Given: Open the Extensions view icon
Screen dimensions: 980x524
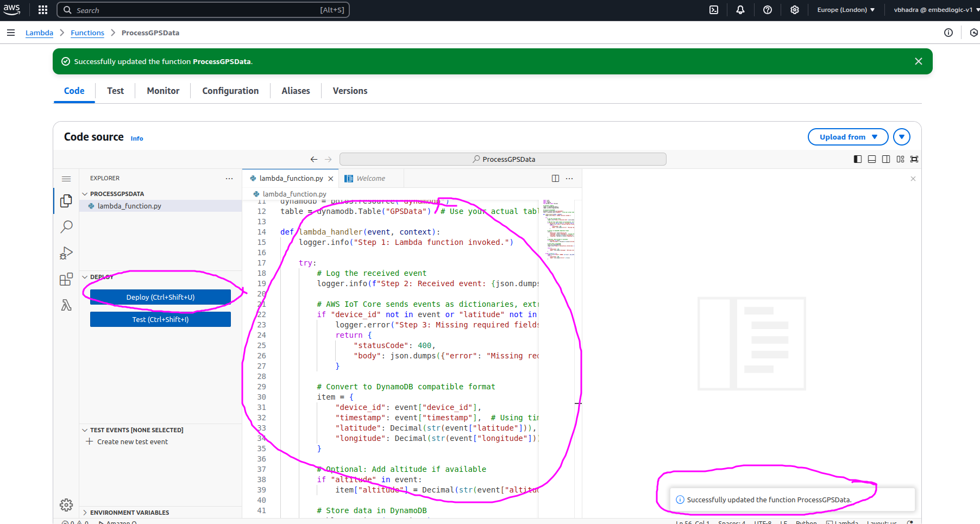Looking at the screenshot, I should point(66,280).
